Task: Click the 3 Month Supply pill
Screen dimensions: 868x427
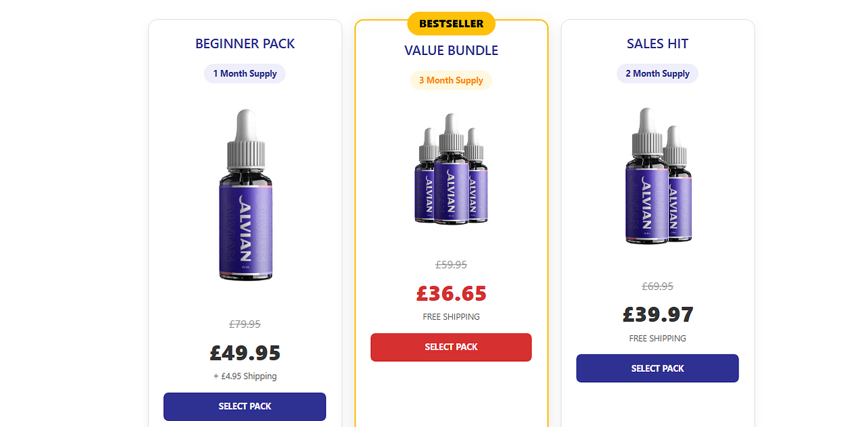Action: (x=451, y=80)
